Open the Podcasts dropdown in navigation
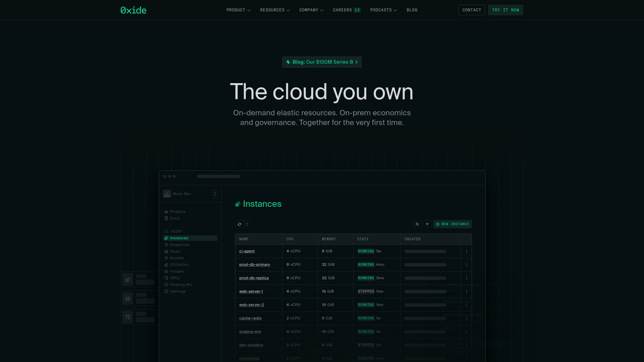This screenshot has height=362, width=644. tap(383, 10)
